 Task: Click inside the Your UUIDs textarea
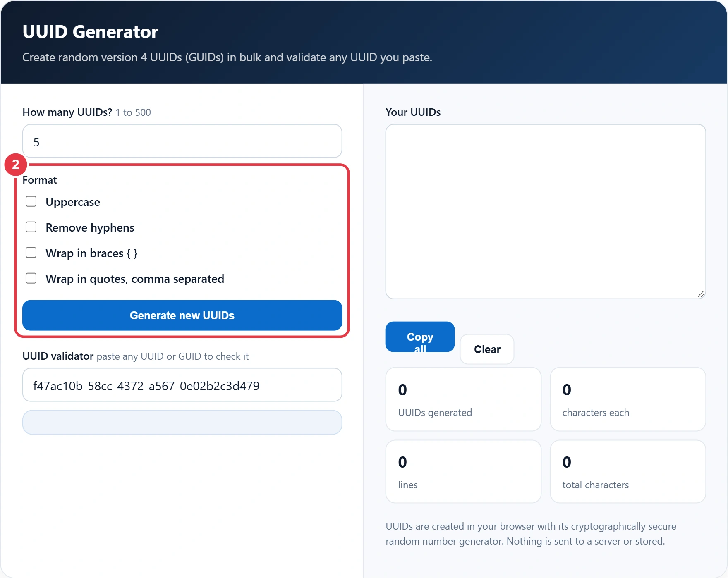click(x=546, y=212)
